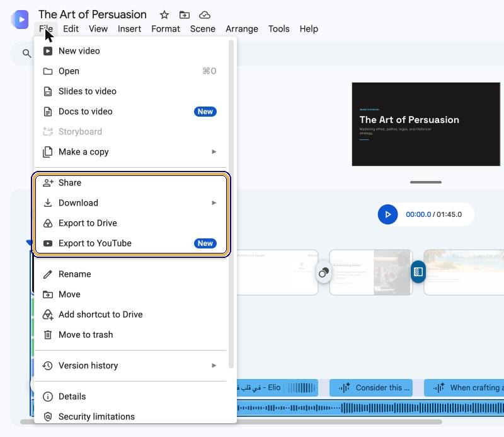Click the Security limitations shield icon

tap(48, 417)
